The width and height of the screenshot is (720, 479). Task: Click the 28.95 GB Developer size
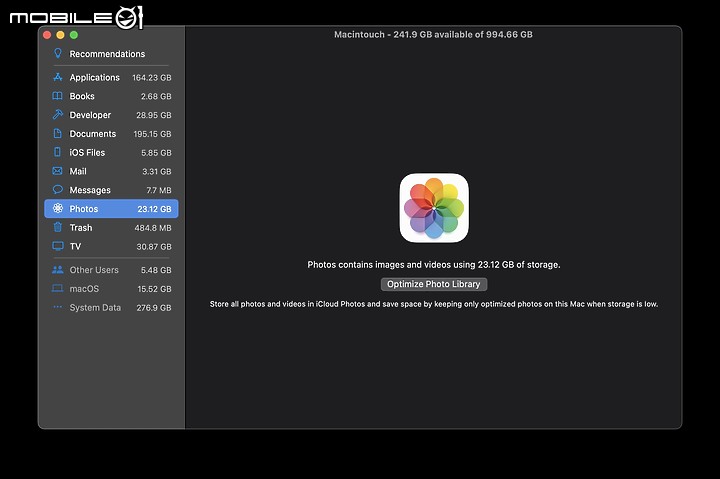coord(154,115)
